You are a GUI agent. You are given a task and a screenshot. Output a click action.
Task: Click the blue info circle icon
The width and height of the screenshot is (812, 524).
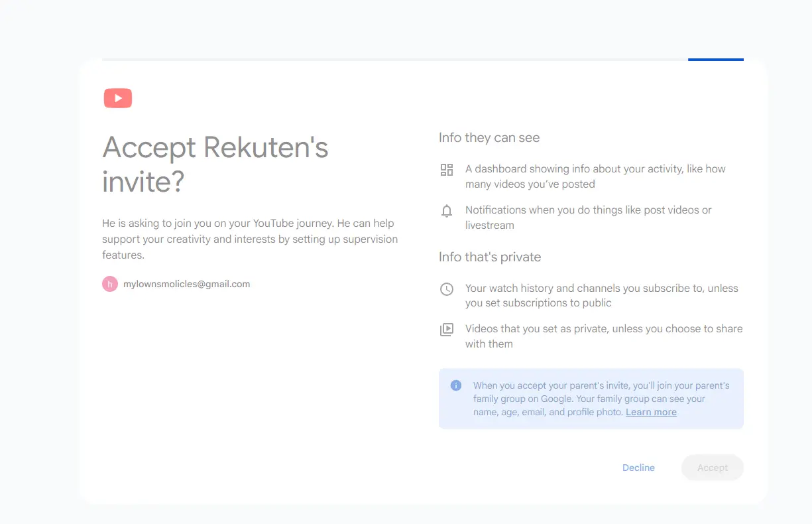456,385
